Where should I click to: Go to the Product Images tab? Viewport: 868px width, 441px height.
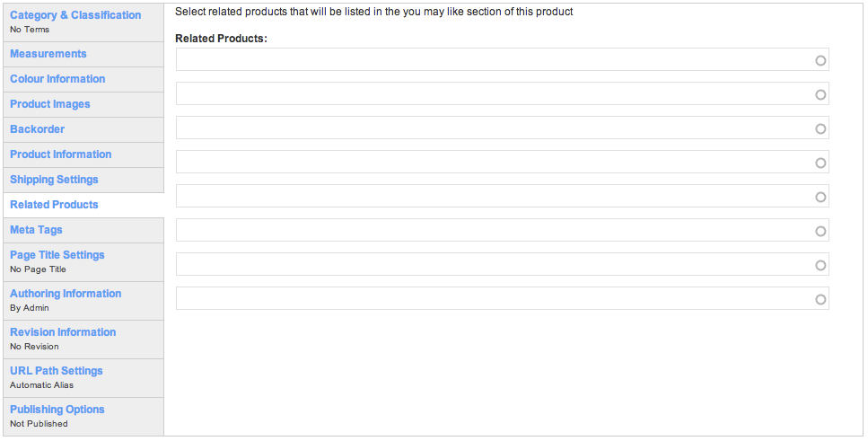50,104
